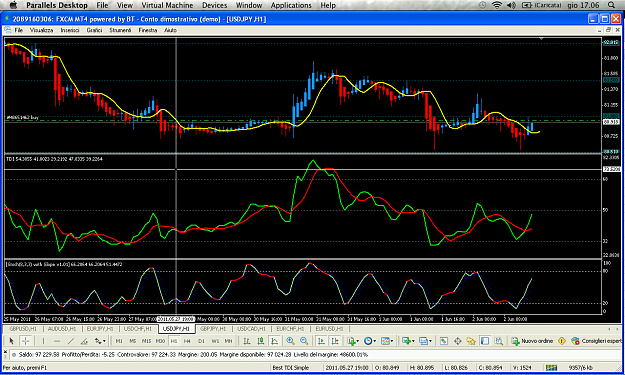Open the new chart dropdown
The height and width of the screenshot is (375, 625).
coord(408,341)
